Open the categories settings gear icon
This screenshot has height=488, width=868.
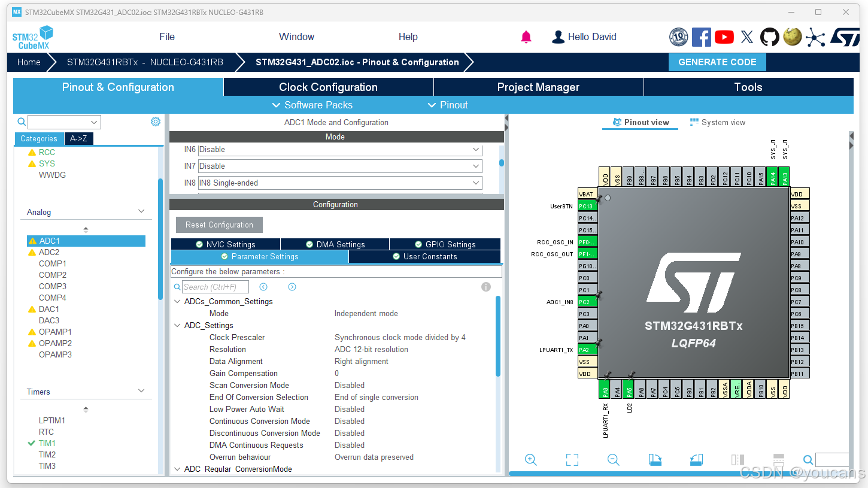(156, 122)
